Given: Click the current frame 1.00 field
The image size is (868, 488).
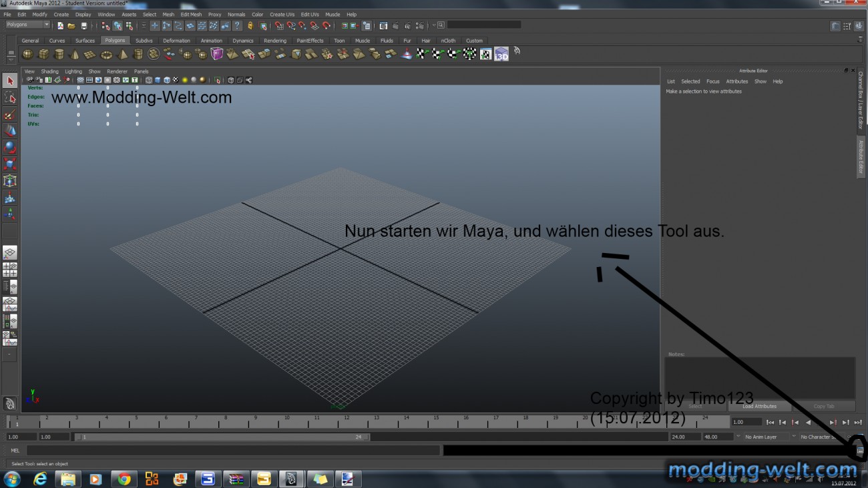Looking at the screenshot, I should (746, 422).
